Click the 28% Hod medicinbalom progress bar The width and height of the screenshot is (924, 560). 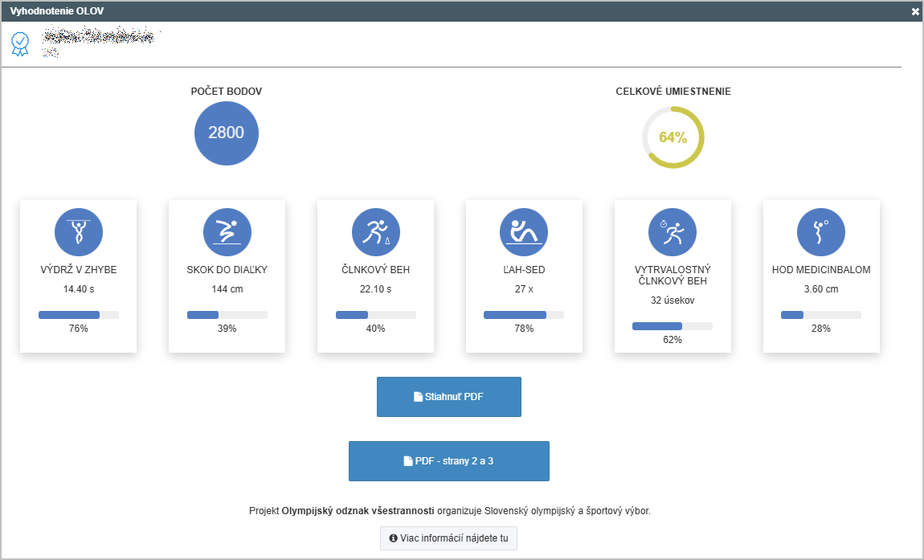point(820,315)
